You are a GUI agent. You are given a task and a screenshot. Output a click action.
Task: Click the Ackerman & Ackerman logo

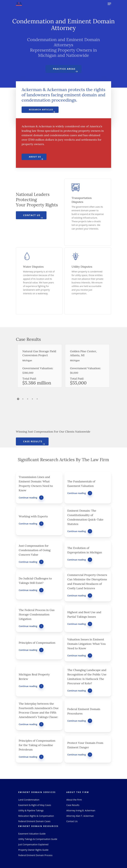tap(19, 4)
